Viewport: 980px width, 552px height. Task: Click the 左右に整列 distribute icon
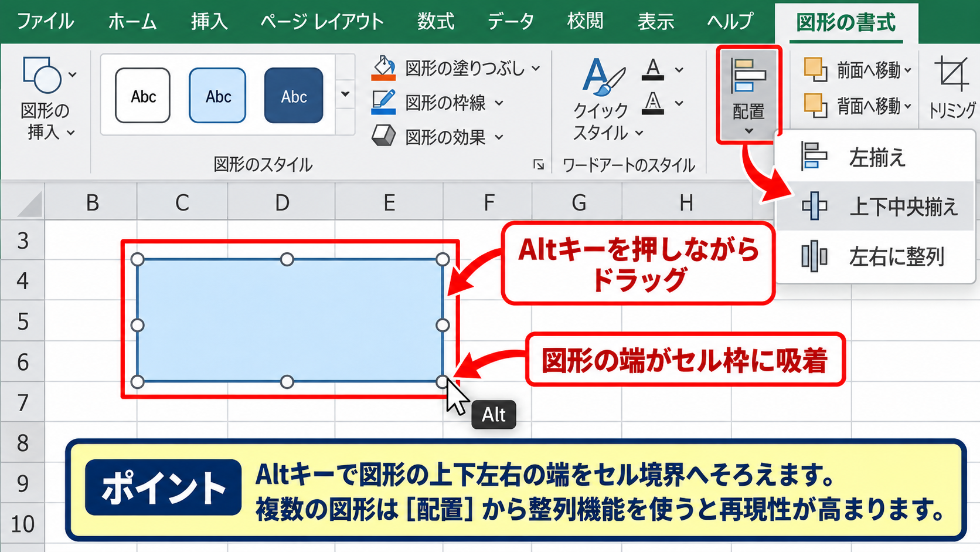(x=814, y=256)
